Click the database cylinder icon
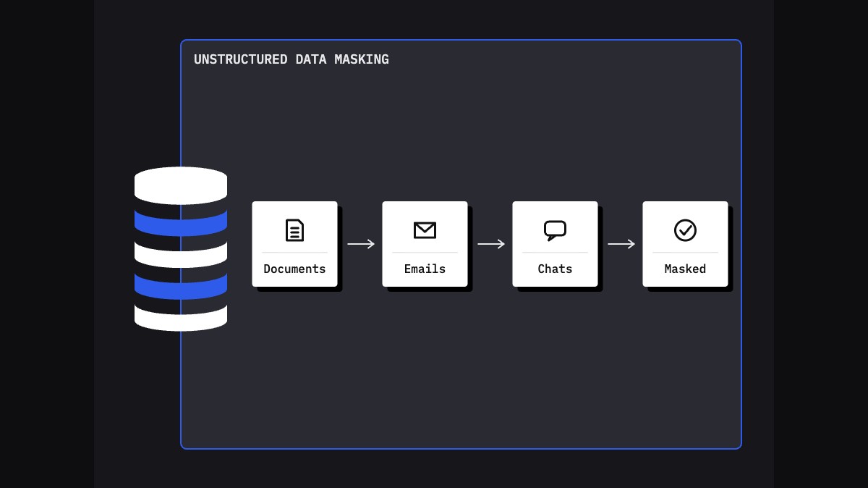 (181, 249)
